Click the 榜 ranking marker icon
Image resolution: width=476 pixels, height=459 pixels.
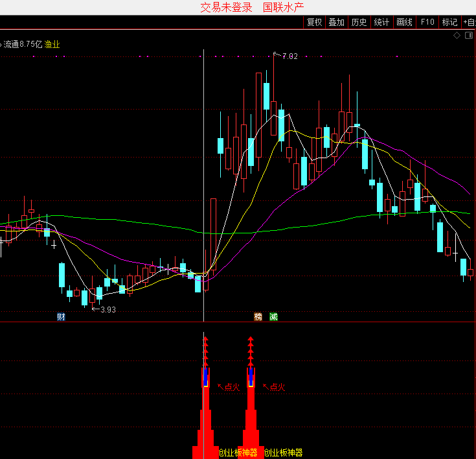click(x=258, y=317)
